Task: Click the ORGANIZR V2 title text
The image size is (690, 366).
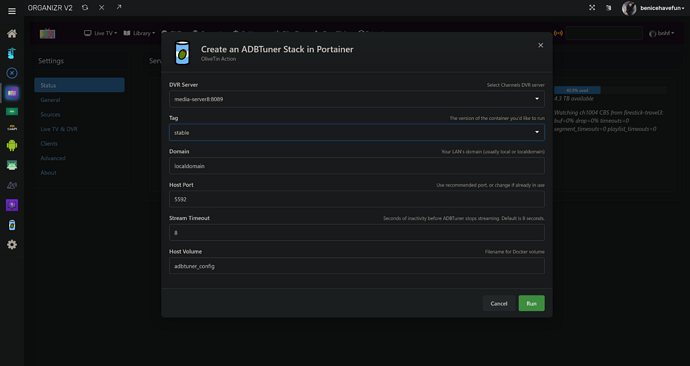Action: pyautogui.click(x=50, y=8)
